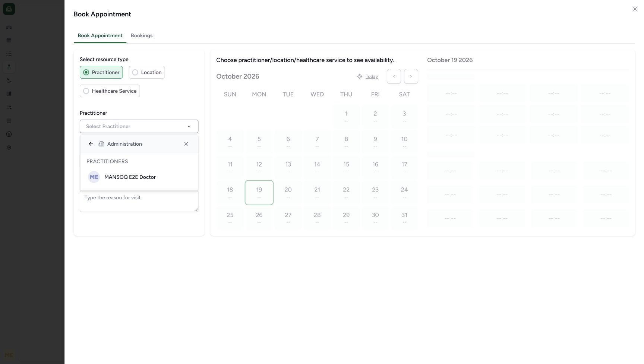644x364 pixels.
Task: Pick October 12 on calendar
Action: [259, 167]
